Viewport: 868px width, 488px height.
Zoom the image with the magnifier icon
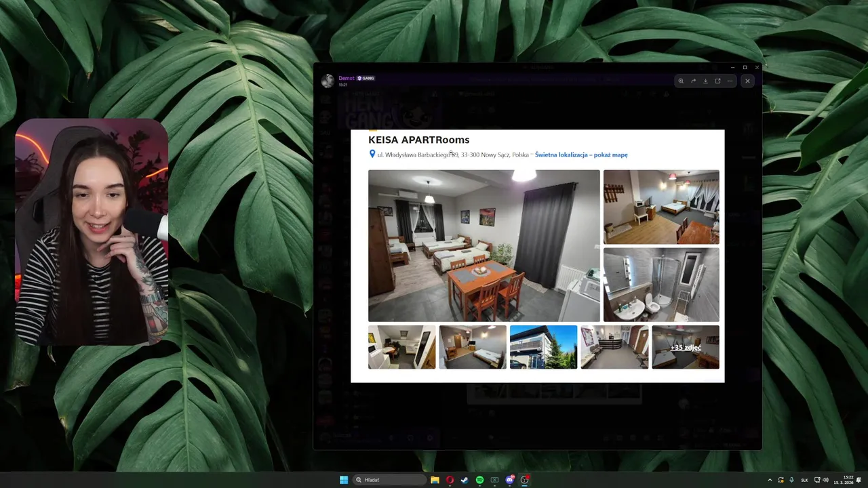[681, 81]
